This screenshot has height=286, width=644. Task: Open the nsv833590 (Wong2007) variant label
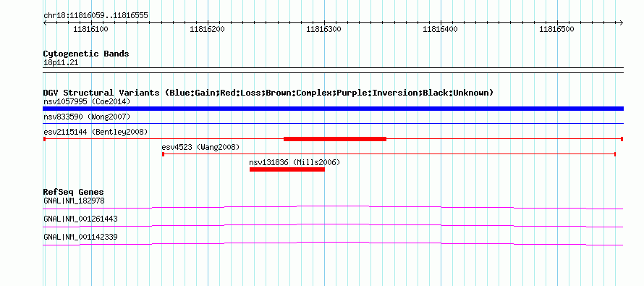point(87,117)
